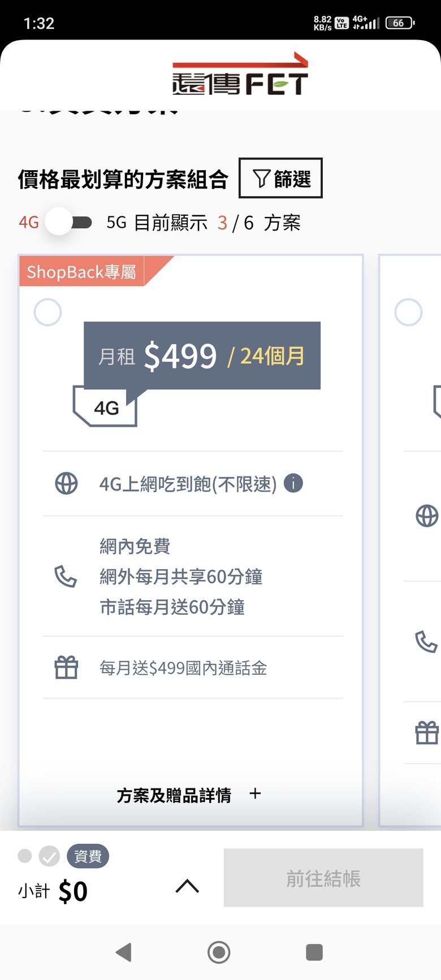This screenshot has height=980, width=441.
Task: Tap the globe icon in the $499 plan
Action: click(x=66, y=484)
